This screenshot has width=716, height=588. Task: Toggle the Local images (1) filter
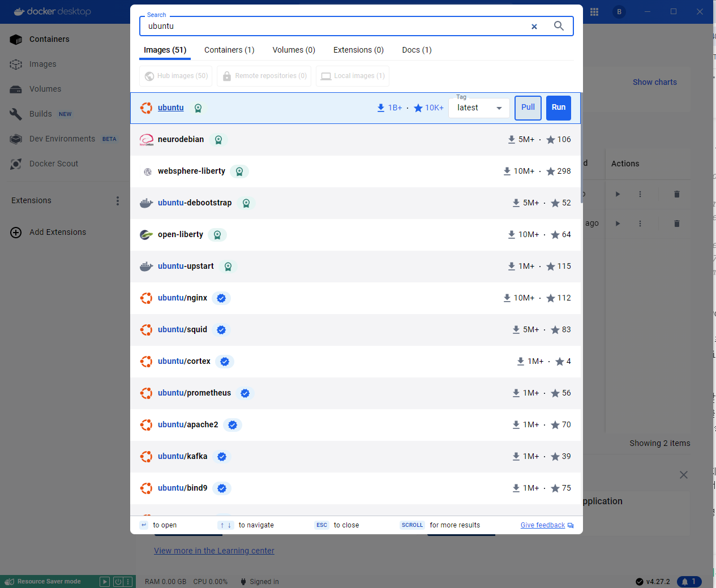tap(353, 76)
